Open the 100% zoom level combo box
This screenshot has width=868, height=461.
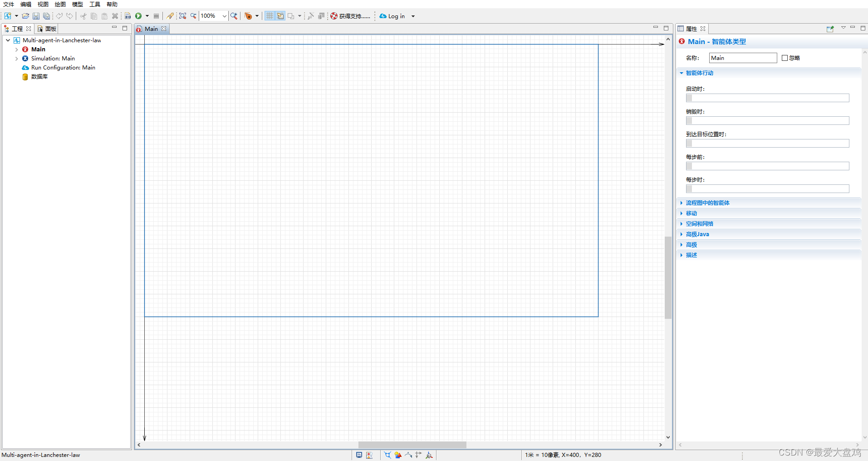[213, 16]
